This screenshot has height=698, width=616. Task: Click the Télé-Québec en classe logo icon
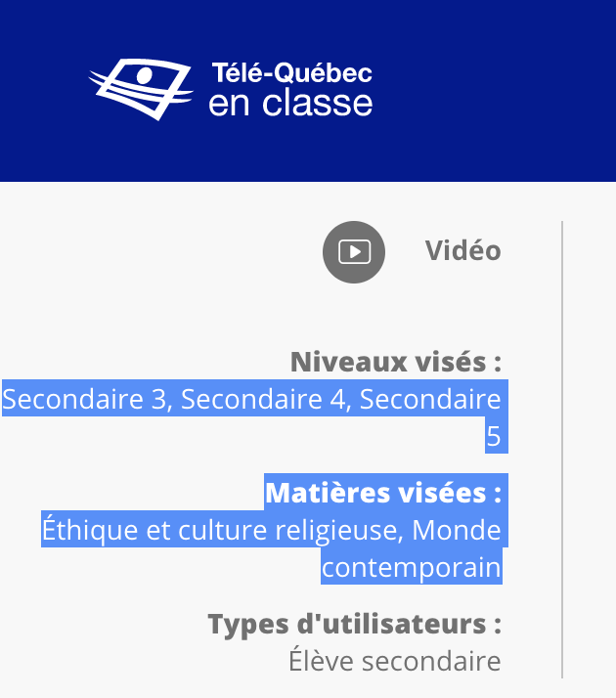pos(141,89)
